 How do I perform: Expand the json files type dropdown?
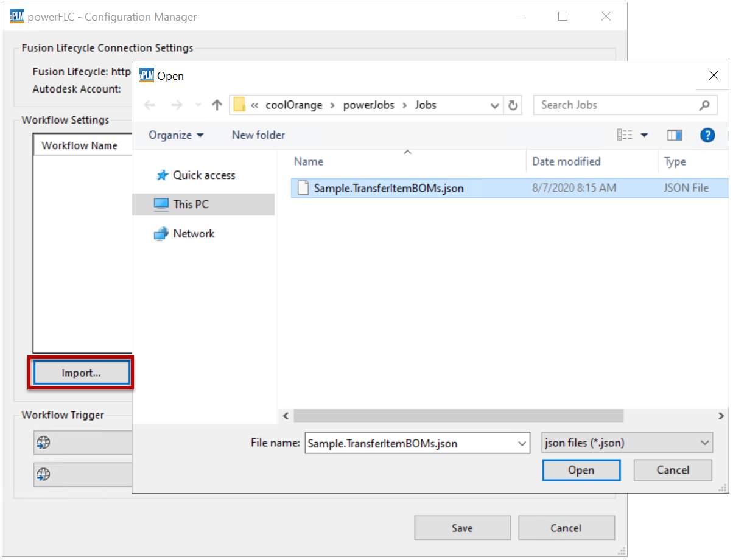(704, 443)
